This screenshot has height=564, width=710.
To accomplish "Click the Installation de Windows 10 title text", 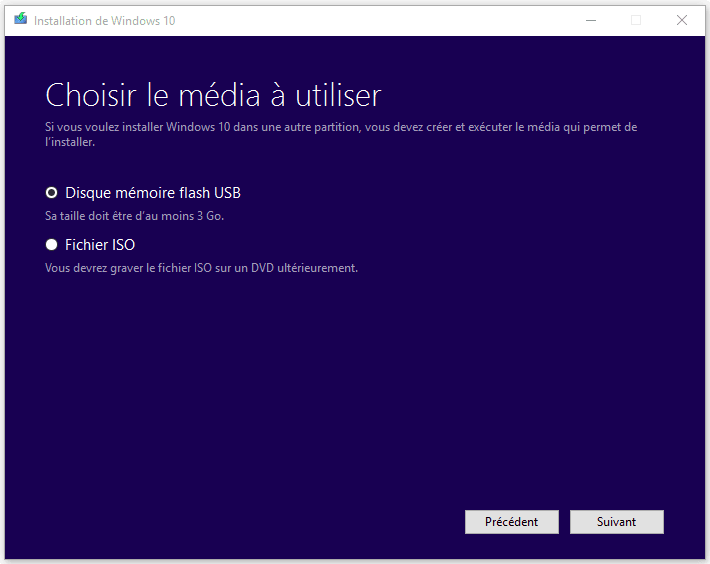I will click(x=105, y=21).
